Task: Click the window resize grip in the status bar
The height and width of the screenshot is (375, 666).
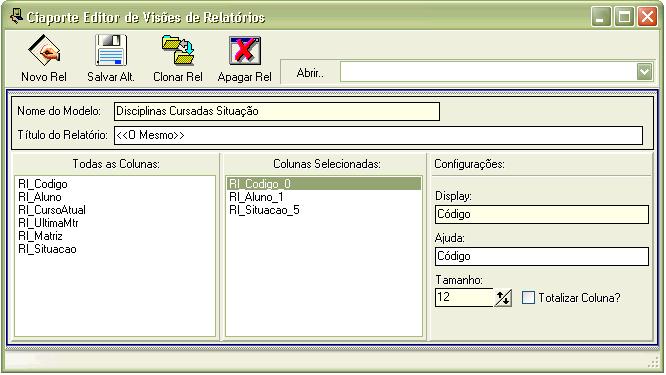Action: [653, 362]
